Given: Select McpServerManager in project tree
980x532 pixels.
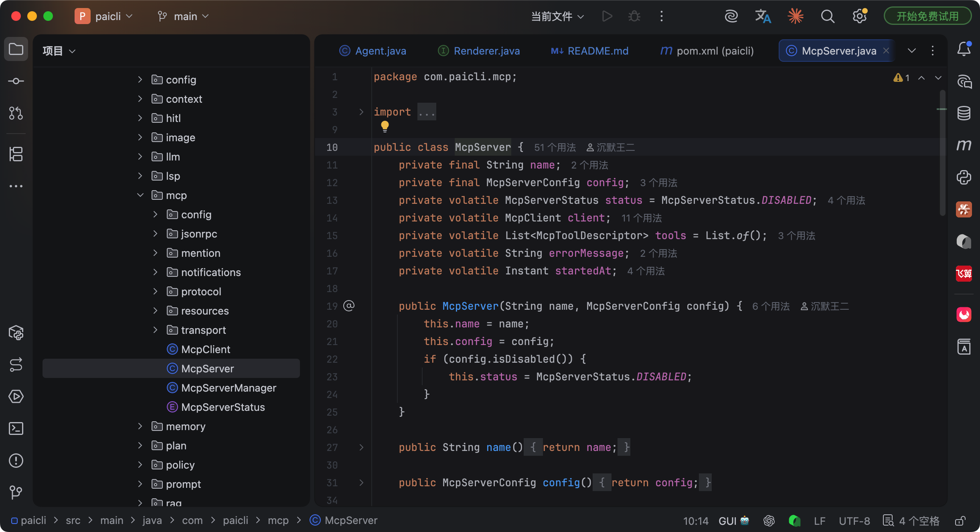Looking at the screenshot, I should coord(221,388).
